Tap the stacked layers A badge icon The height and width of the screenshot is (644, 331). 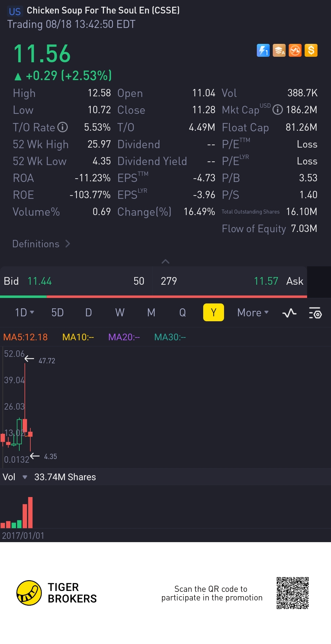[279, 51]
